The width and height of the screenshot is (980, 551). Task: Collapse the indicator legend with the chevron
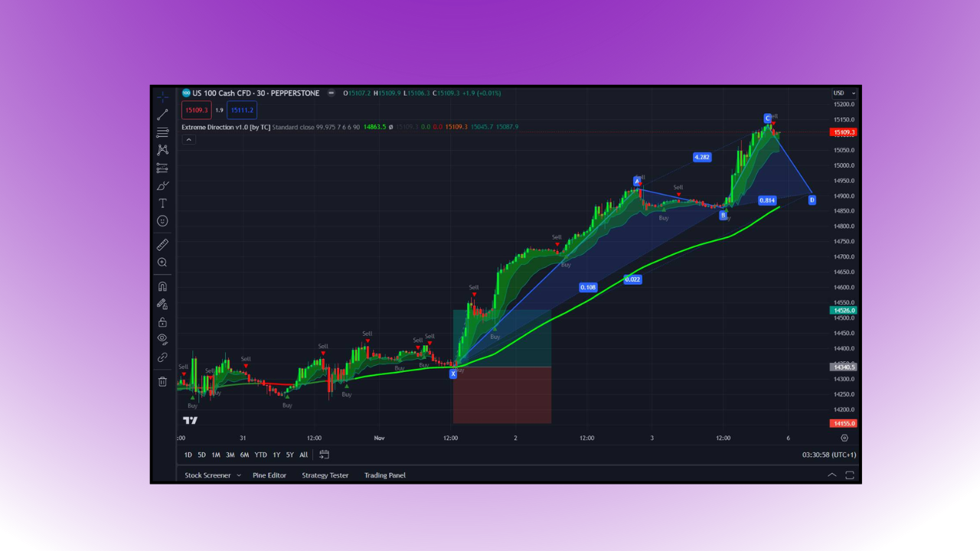[x=188, y=139]
